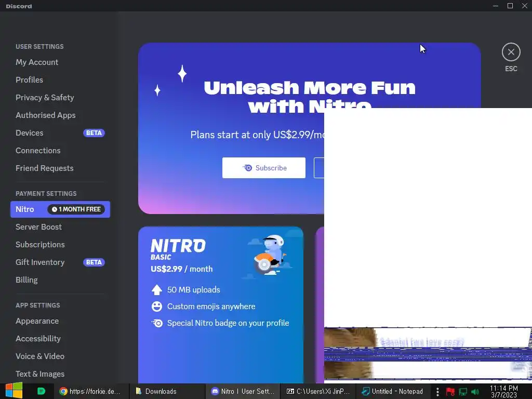This screenshot has width=532, height=399.
Task: Click the network monitor tray icon
Action: (463, 392)
